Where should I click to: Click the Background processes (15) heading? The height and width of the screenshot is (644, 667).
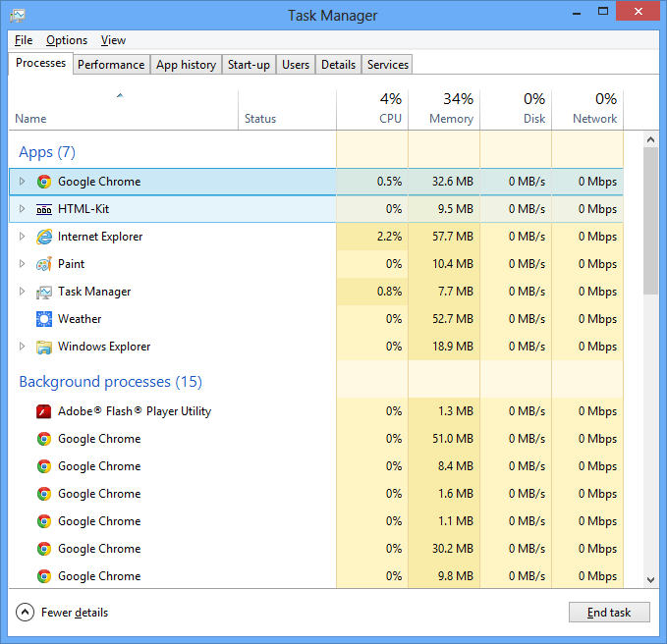pos(111,382)
